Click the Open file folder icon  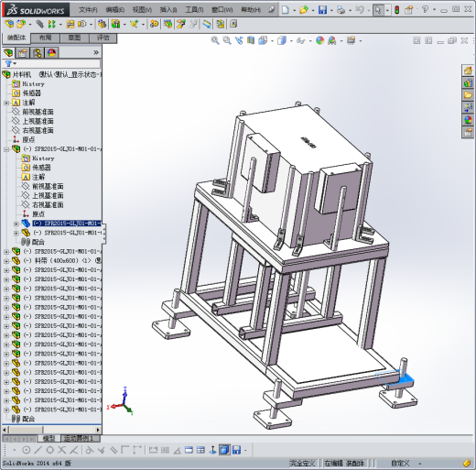(304, 10)
